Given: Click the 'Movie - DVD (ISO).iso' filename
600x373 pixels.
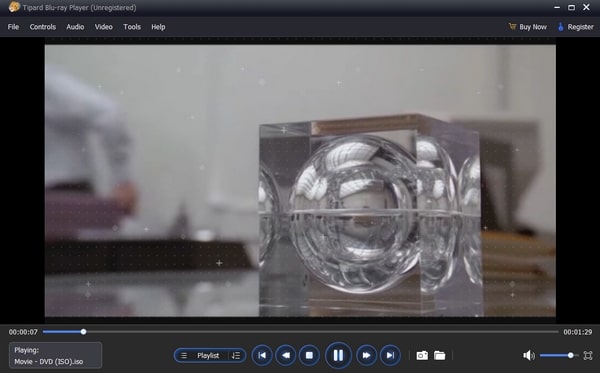Looking at the screenshot, I should point(49,362).
